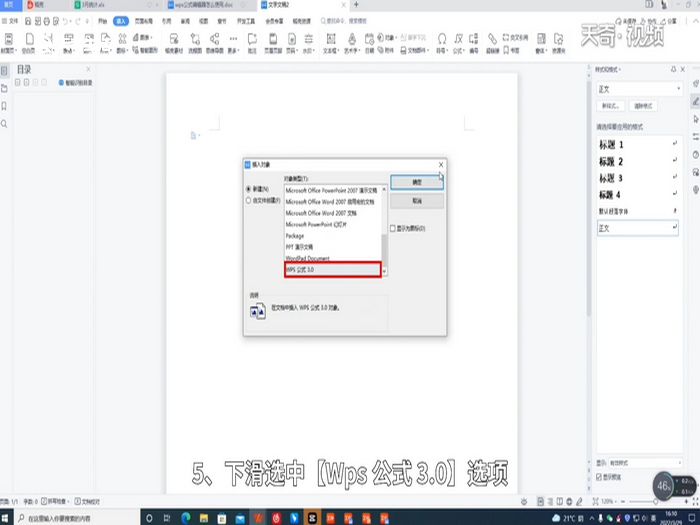
Task: Expand the 标题 4 style options arrow
Action: click(675, 194)
